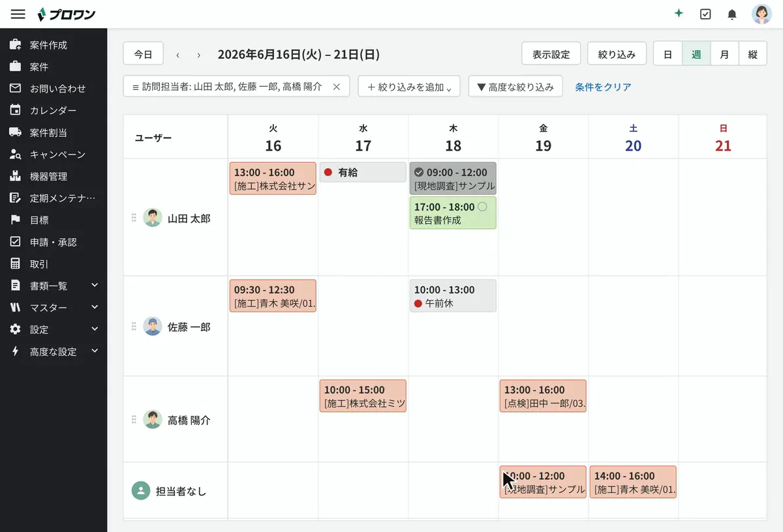Click the 目標 flag icon
The width and height of the screenshot is (783, 532).
(15, 220)
